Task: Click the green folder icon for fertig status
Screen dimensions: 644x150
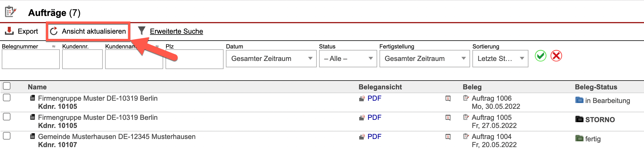Action: point(579,138)
